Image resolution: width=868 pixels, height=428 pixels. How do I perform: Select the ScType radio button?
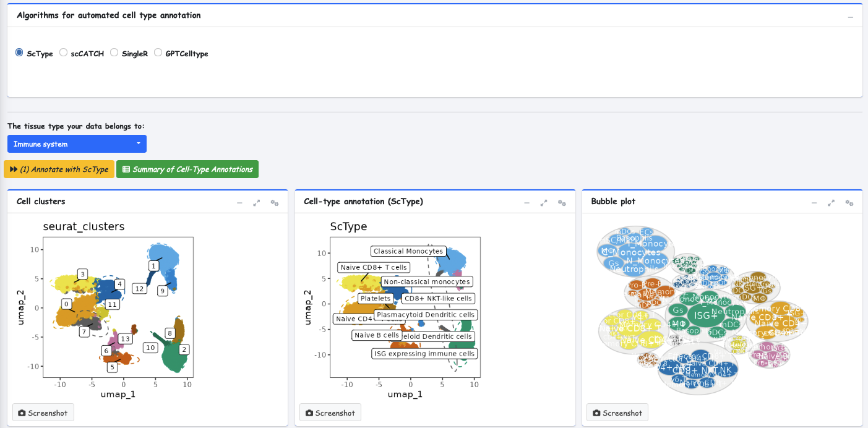tap(19, 53)
